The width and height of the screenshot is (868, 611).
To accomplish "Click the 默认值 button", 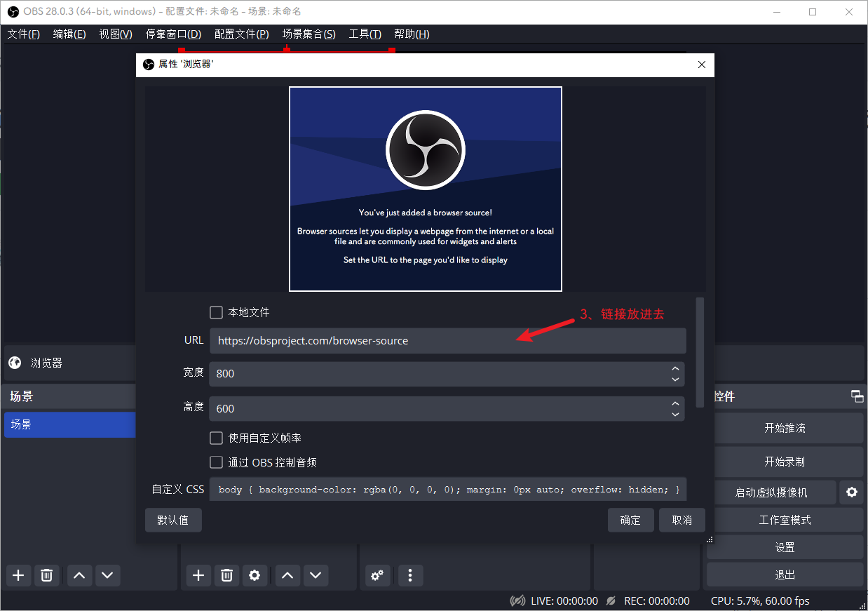I will (172, 520).
